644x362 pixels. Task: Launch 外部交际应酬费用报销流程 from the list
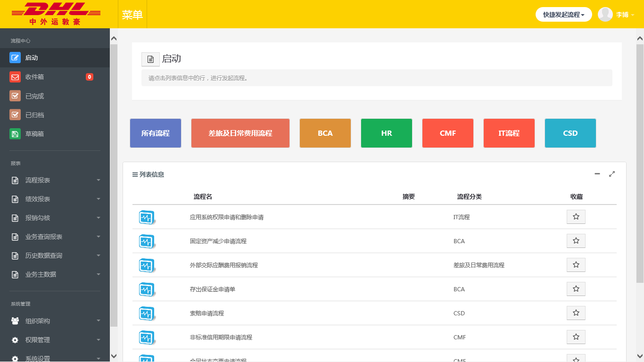[224, 265]
